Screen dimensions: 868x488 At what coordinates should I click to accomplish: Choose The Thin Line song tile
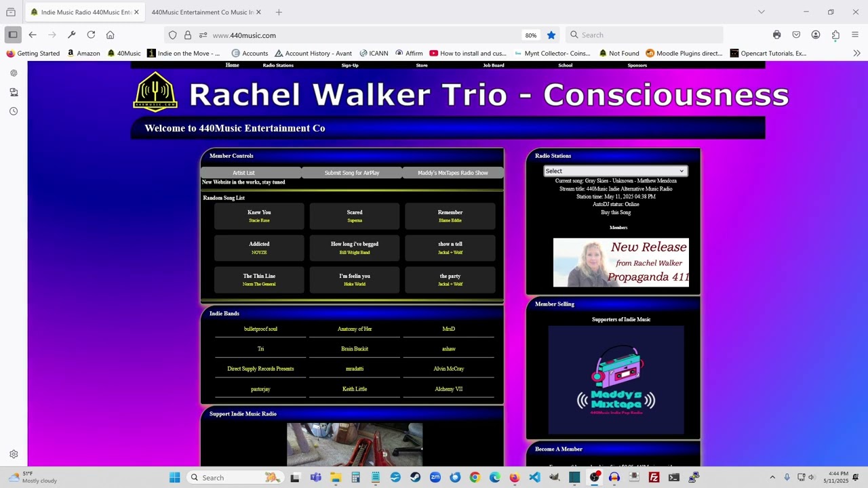point(259,279)
